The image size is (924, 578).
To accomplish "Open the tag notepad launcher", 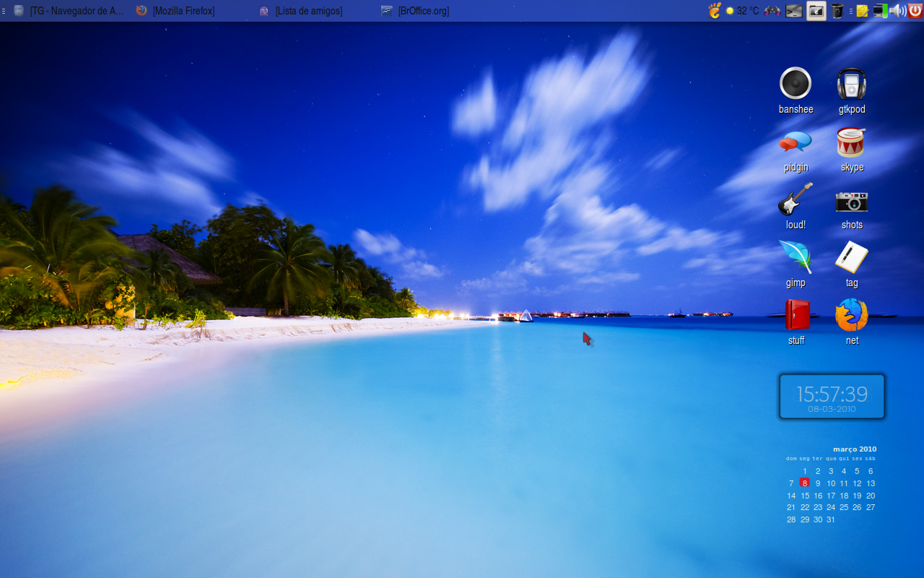I will point(852,257).
